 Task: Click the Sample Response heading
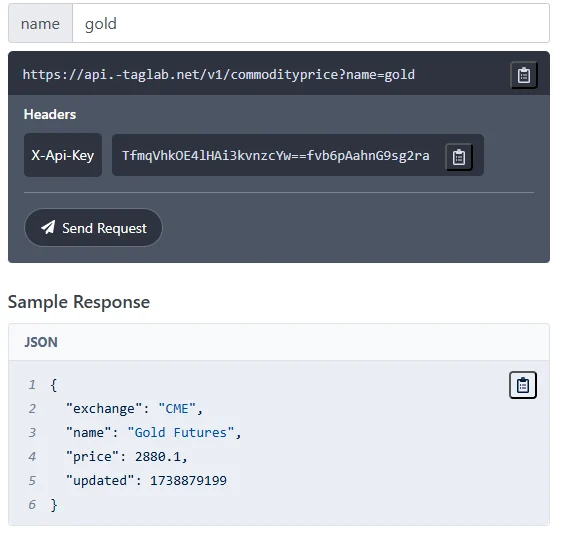[x=79, y=302]
